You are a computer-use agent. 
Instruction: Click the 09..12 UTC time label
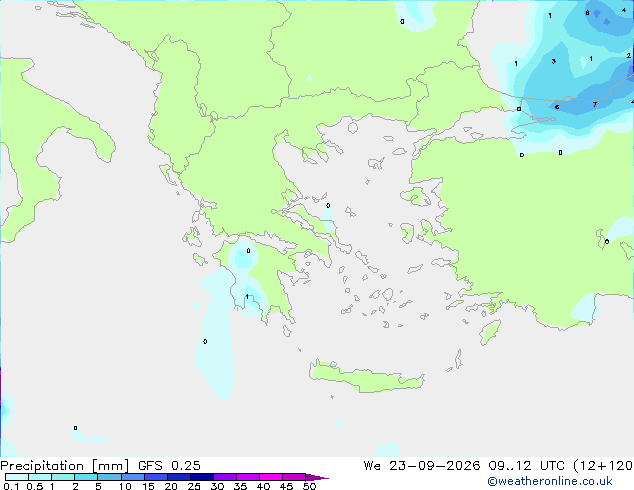pyautogui.click(x=526, y=466)
